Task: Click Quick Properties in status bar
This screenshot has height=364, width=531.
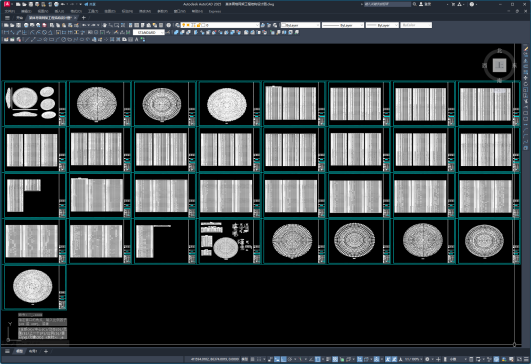Action: click(x=471, y=359)
